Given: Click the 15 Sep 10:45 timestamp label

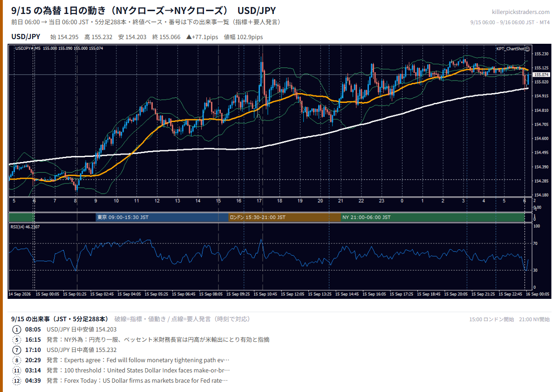Looking at the screenshot, I should coord(266,294).
